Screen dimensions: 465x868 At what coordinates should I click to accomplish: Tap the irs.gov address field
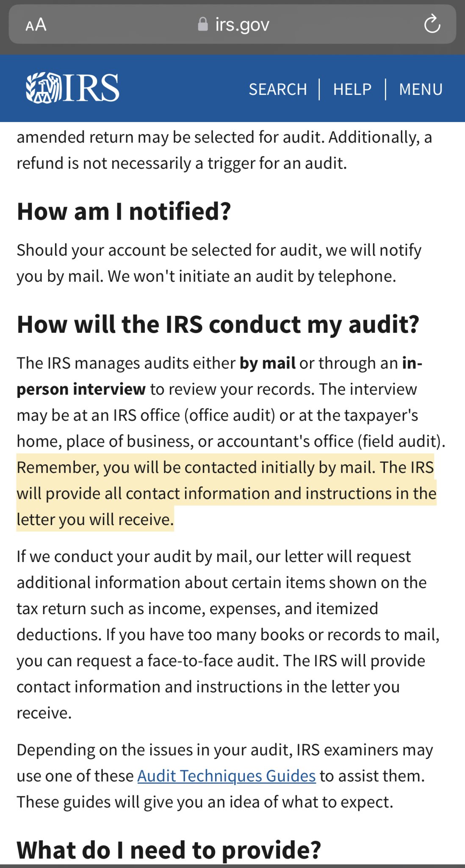pyautogui.click(x=242, y=25)
